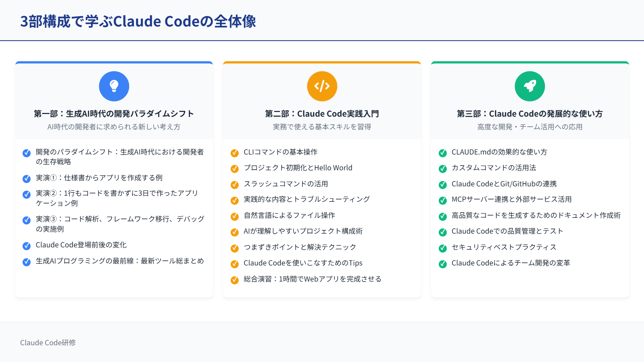Click the text 総合演習：1時間でWebアプリを完成させる

[313, 279]
